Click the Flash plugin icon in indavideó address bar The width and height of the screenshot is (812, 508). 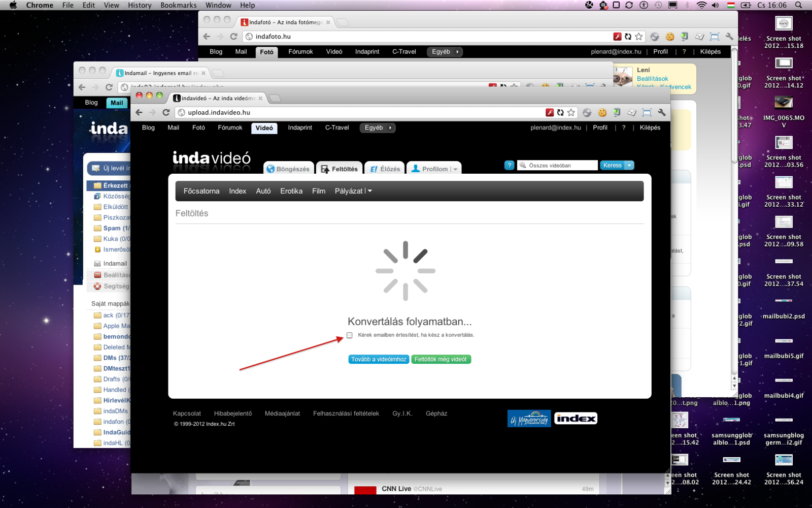pos(550,113)
